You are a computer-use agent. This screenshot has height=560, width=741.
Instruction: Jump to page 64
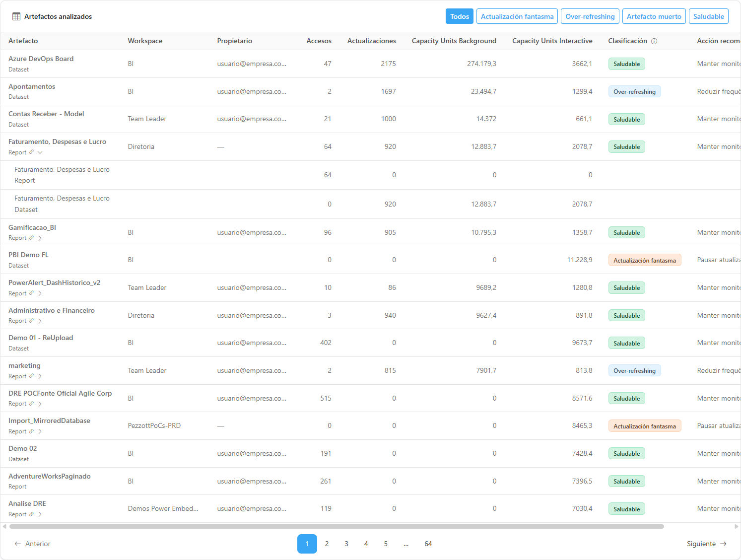pos(428,544)
